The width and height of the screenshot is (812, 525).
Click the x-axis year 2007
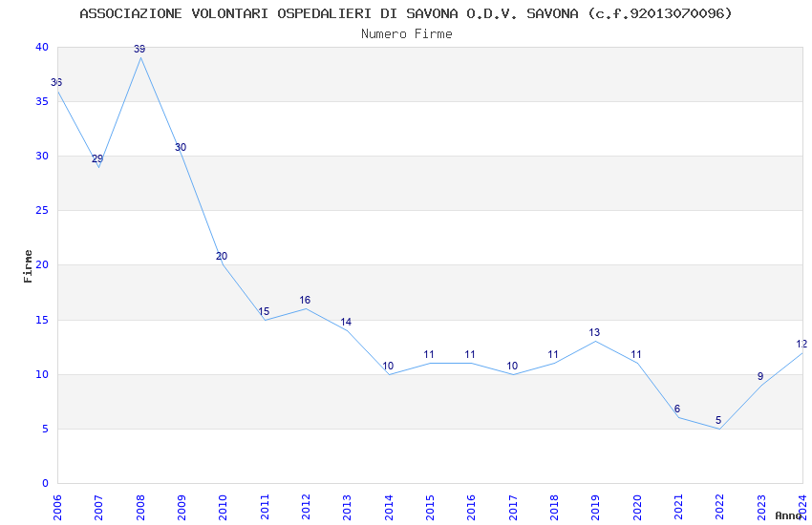[98, 507]
